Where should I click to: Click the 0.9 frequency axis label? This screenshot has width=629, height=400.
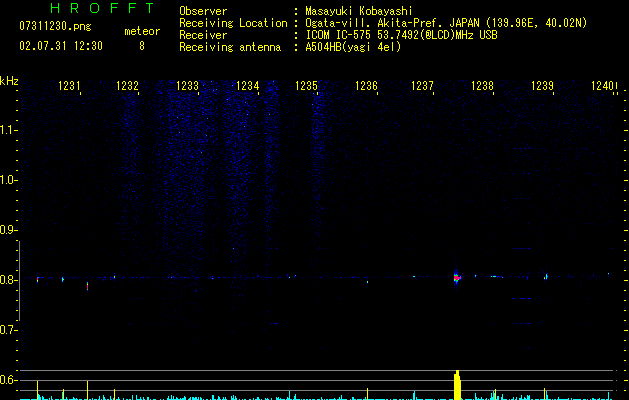tap(8, 230)
